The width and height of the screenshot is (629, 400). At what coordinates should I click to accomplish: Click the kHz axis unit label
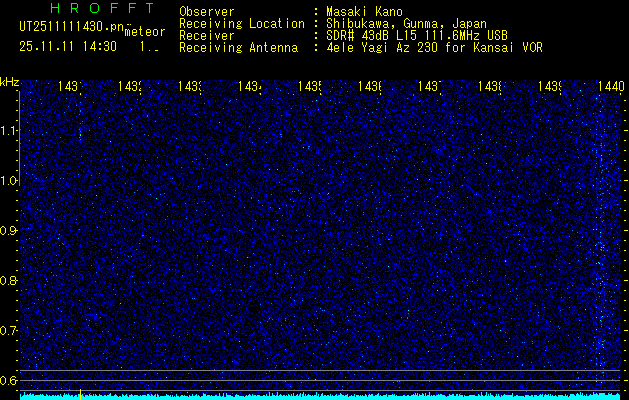tap(10, 82)
